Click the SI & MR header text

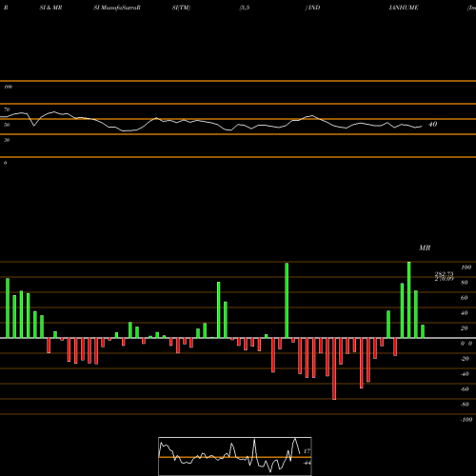(50, 8)
